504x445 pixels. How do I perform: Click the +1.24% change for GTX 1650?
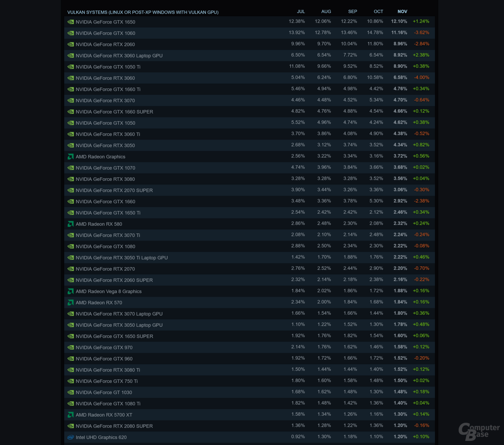click(421, 21)
